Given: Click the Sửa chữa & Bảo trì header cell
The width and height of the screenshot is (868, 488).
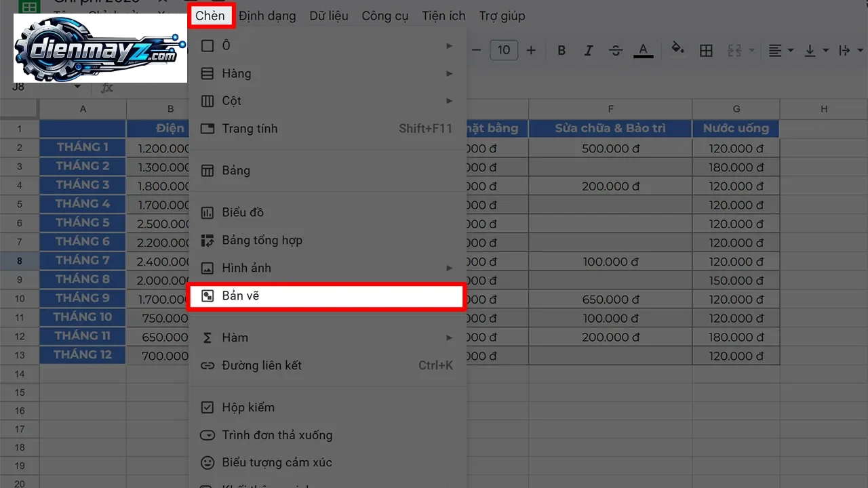Looking at the screenshot, I should (610, 128).
